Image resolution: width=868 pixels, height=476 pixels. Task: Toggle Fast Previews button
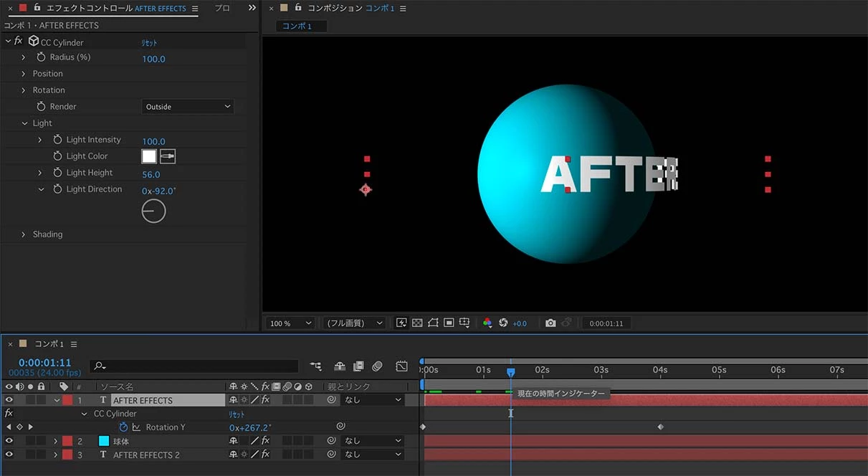click(401, 323)
